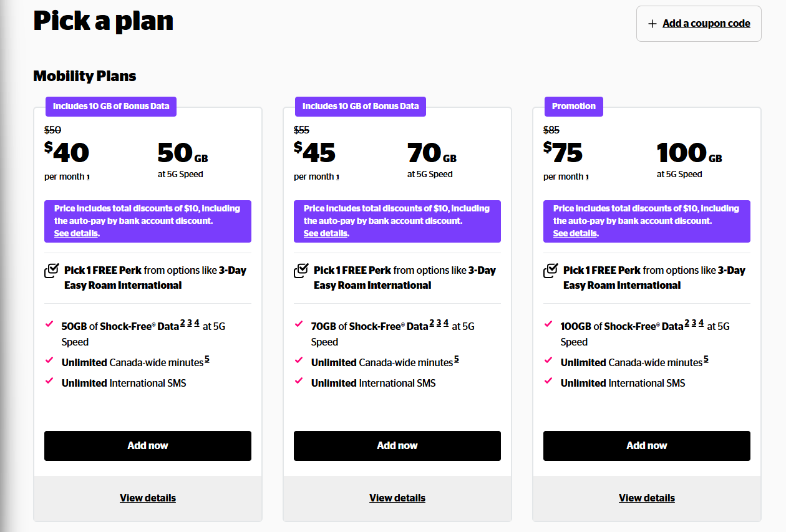Click the plus icon beside Add a coupon code
Screen dimensions: 786x532
coord(653,24)
